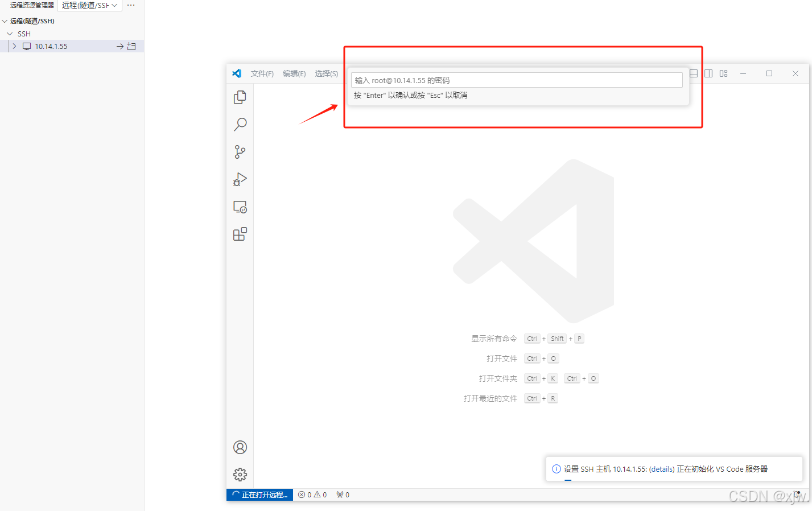Expand the 10.14.1.55 host node
Viewport: 812px width, 511px height.
(x=14, y=47)
